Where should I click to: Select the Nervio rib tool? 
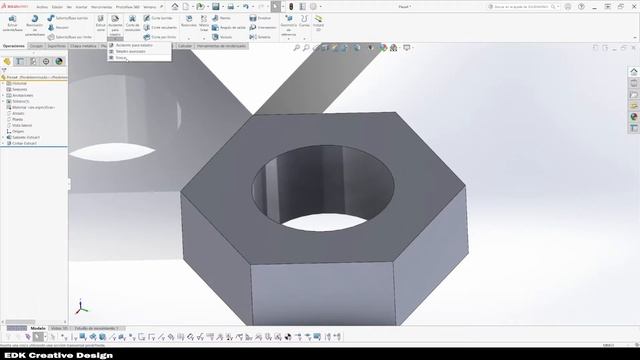[x=222, y=18]
